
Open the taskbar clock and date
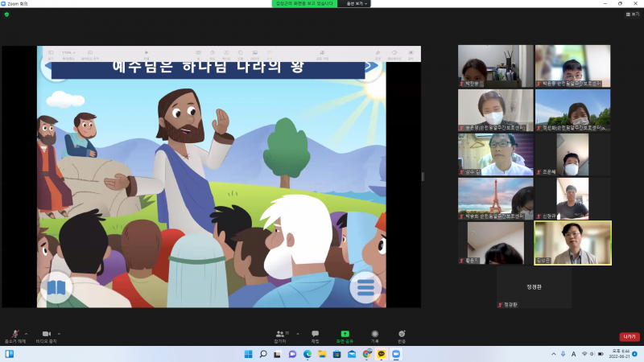click(x=620, y=354)
